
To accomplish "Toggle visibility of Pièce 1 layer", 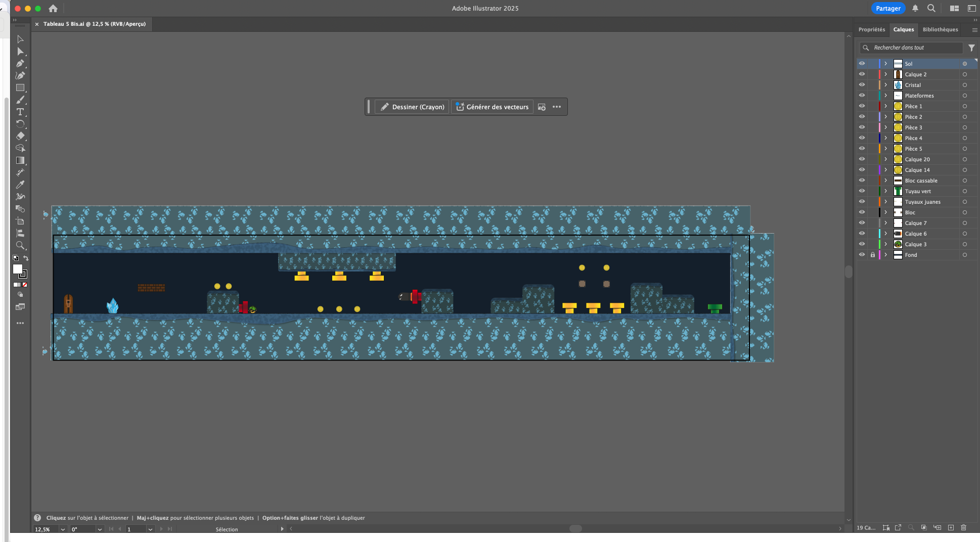I will click(862, 106).
